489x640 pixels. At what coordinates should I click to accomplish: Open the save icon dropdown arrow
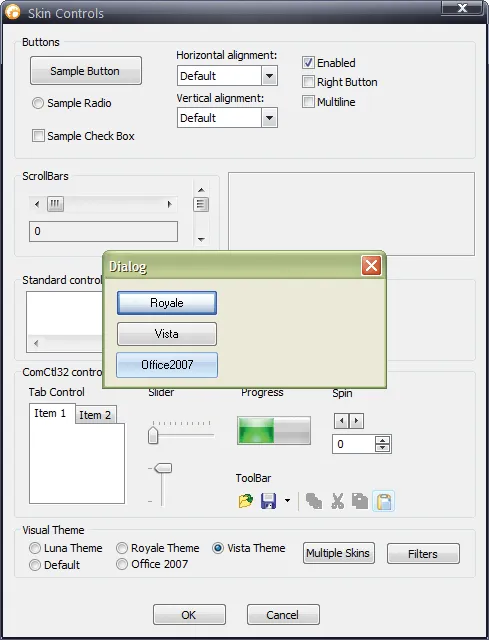click(x=287, y=501)
